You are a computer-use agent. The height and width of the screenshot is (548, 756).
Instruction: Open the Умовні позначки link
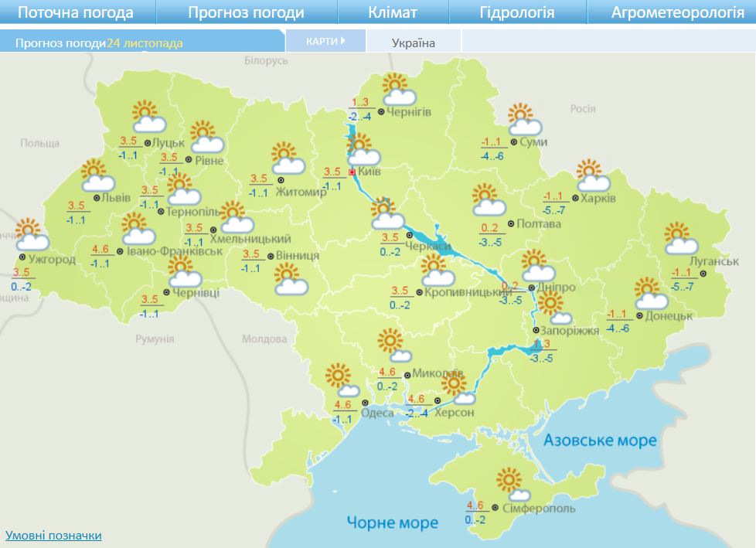click(x=53, y=535)
